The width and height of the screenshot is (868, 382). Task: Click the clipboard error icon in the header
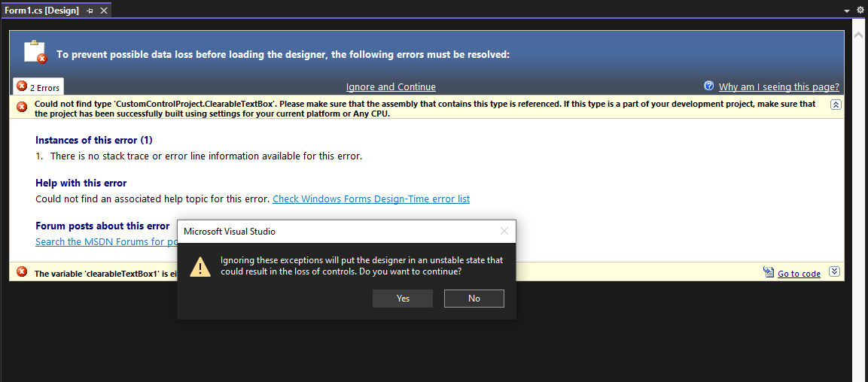35,51
